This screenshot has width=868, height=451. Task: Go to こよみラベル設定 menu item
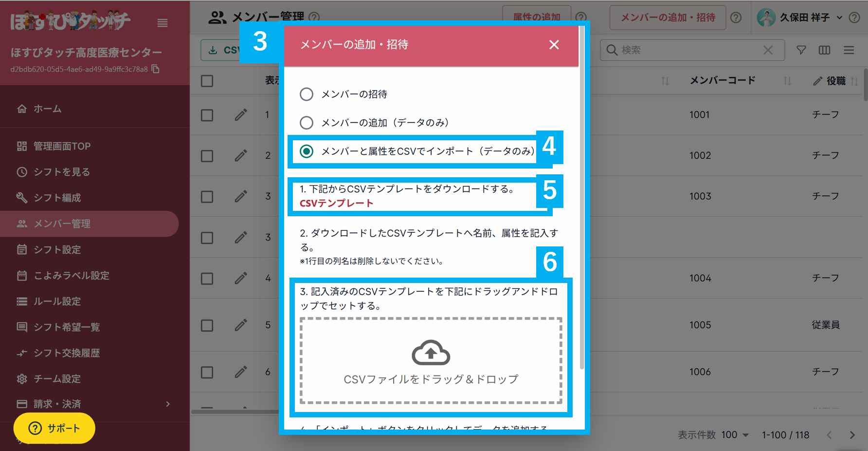click(x=21, y=275)
